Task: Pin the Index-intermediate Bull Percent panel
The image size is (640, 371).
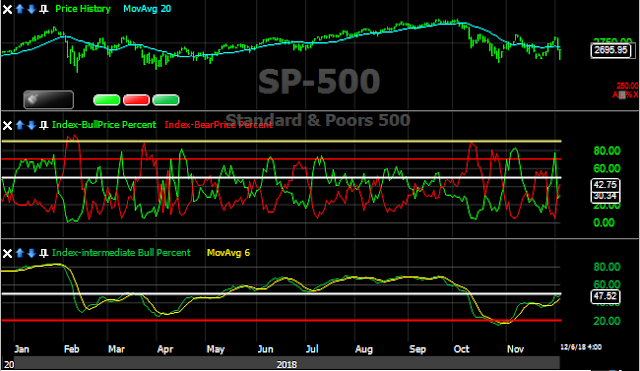Action: [x=44, y=253]
